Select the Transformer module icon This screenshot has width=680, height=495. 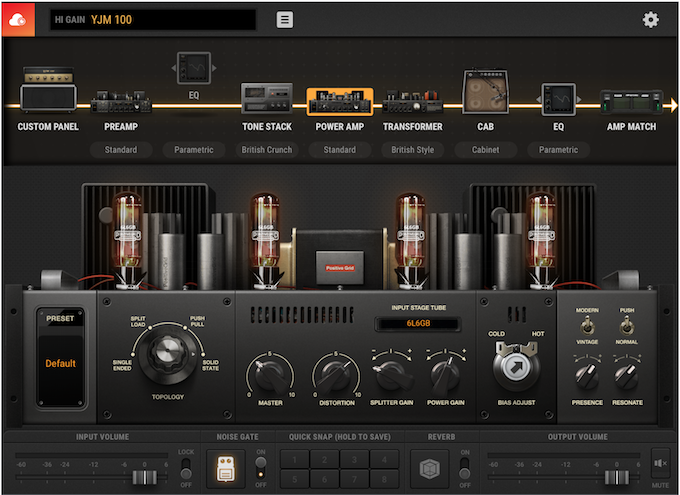412,102
